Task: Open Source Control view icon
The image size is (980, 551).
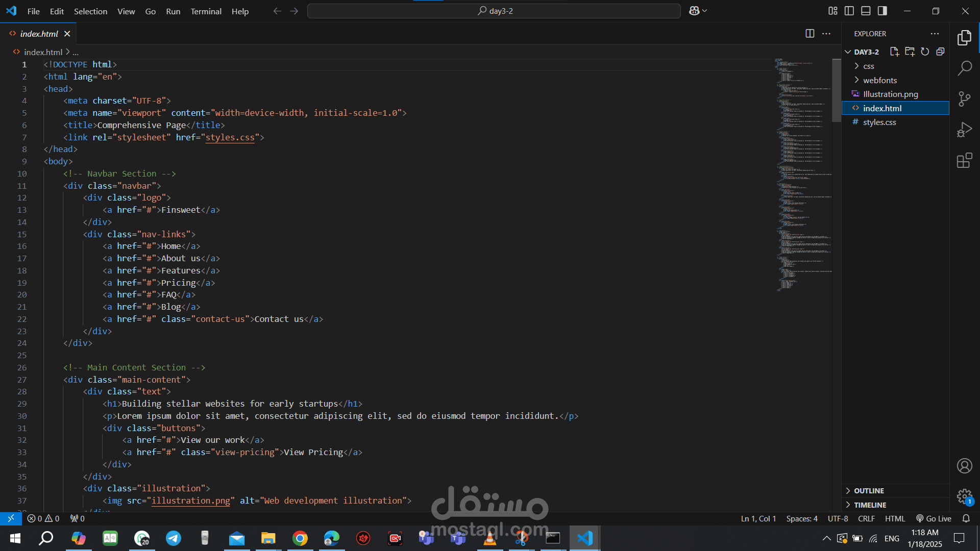Action: 964,99
